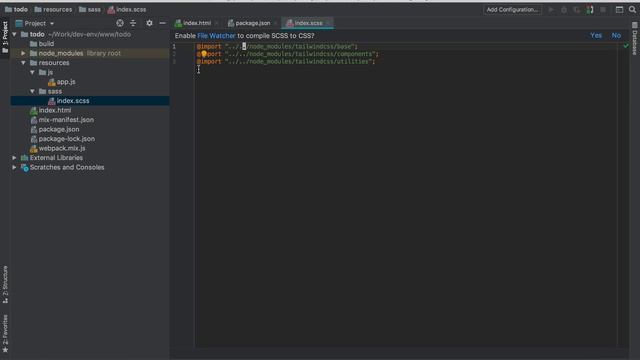Viewport: 640px width, 360px height.
Task: Click the locate/scroll from source icon
Action: pos(120,23)
